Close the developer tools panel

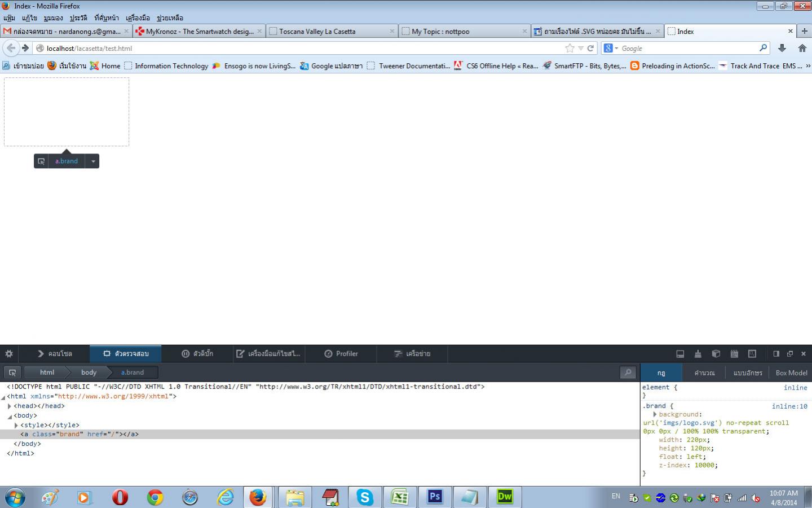[804, 354]
